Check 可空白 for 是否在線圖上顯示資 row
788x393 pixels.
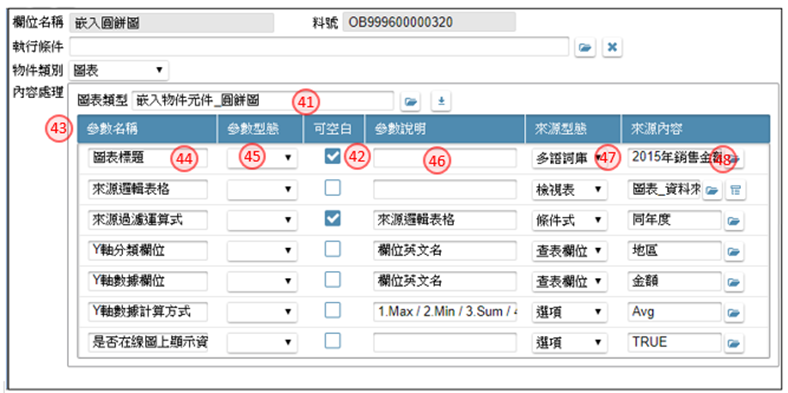(332, 341)
